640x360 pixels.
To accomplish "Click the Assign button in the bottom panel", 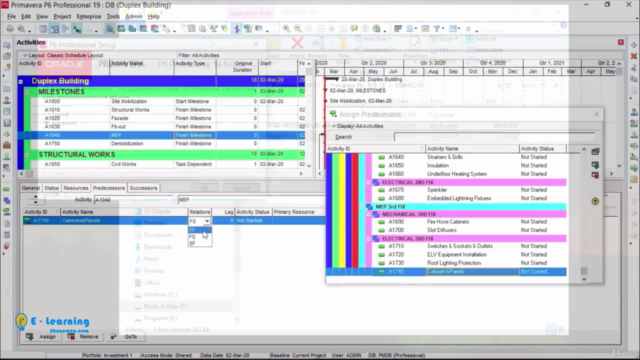I will click(41, 337).
